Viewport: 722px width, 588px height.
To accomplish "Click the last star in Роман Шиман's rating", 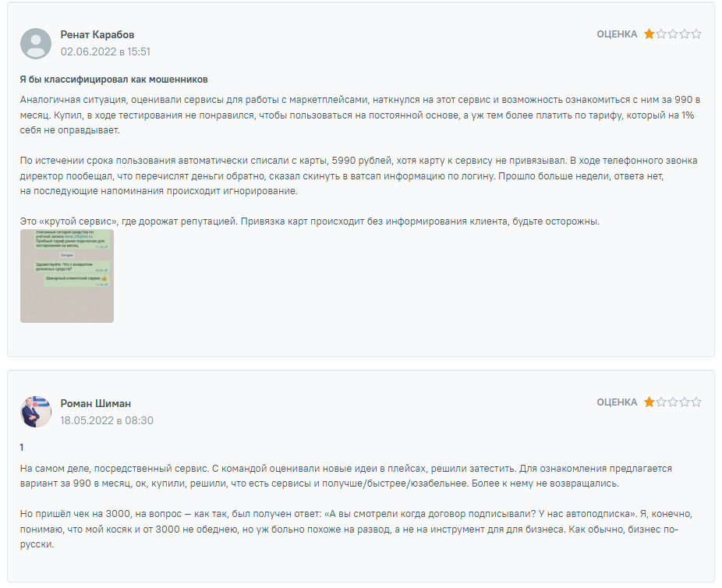I will point(696,402).
